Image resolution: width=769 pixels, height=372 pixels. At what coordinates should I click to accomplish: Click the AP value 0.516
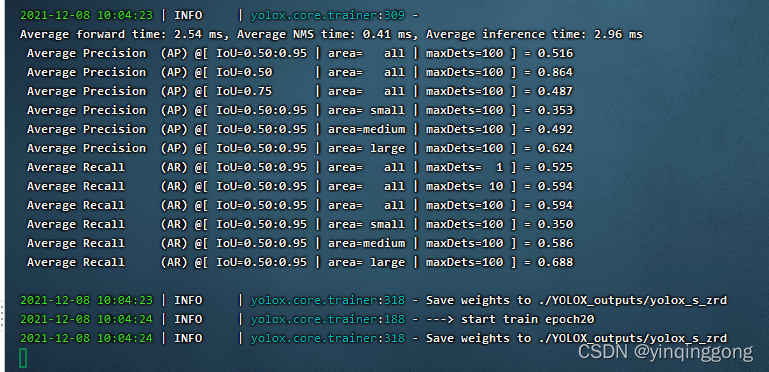(555, 53)
